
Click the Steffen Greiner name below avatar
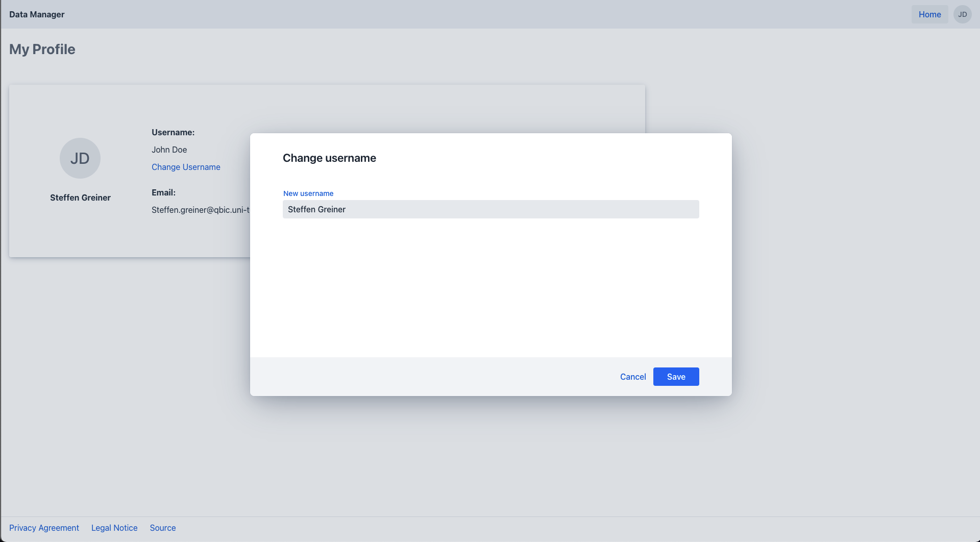tap(80, 198)
